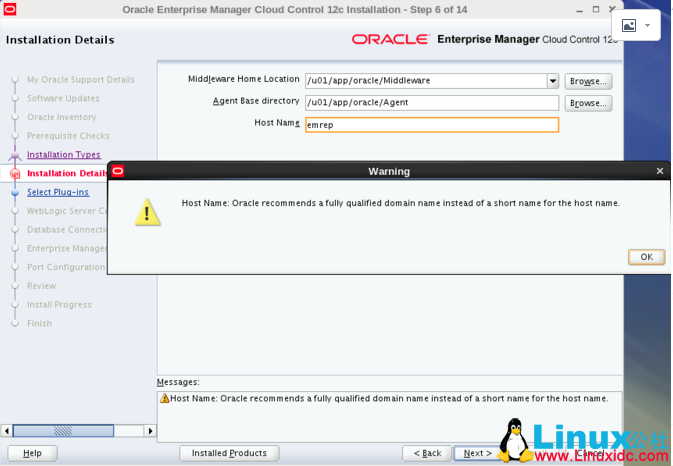Click the Select Plug-ins step bullet icon
Screen dimensions: 673x466
tap(15, 192)
